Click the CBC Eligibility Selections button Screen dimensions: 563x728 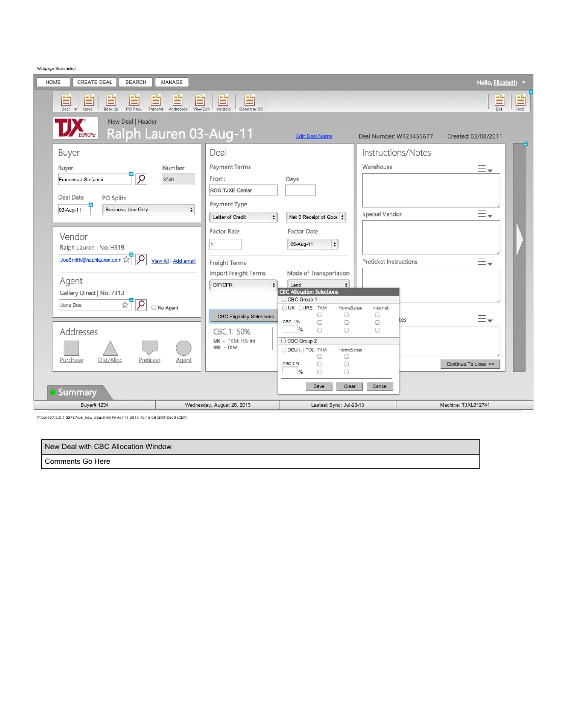244,317
